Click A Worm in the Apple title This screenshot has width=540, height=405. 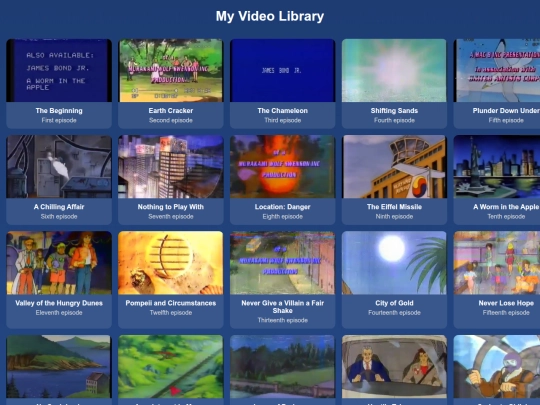pyautogui.click(x=506, y=207)
